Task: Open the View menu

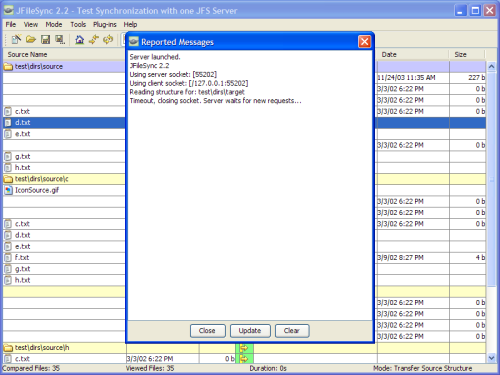Action: (31, 24)
